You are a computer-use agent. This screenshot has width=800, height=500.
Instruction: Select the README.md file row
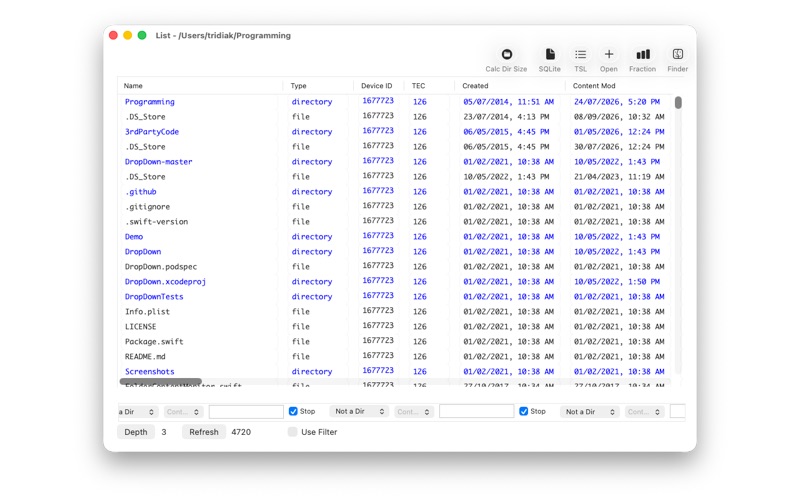395,357
